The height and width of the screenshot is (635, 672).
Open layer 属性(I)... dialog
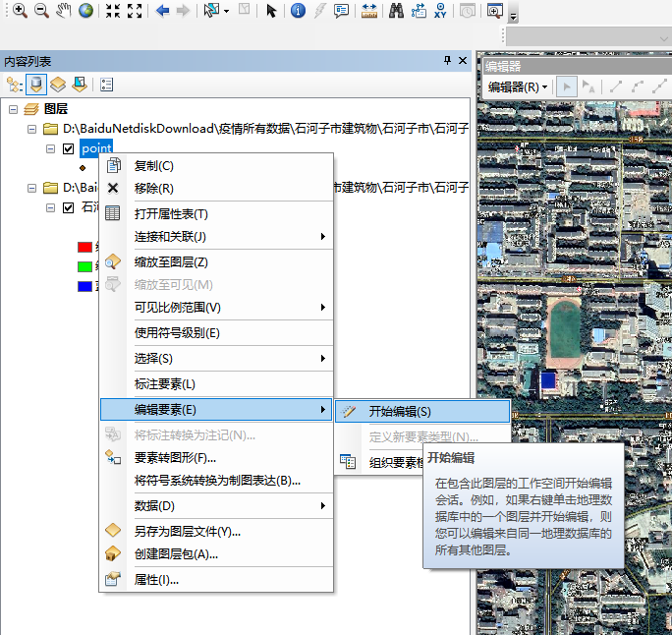216,580
